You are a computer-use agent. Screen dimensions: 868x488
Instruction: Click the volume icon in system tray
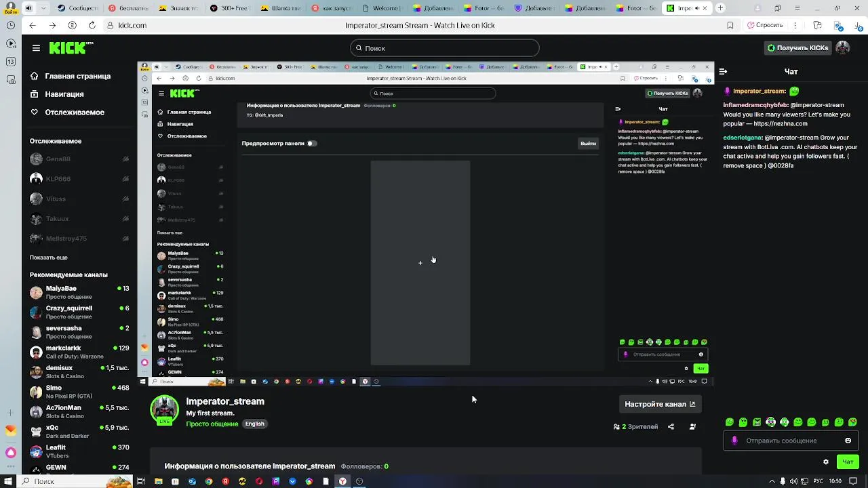click(793, 481)
